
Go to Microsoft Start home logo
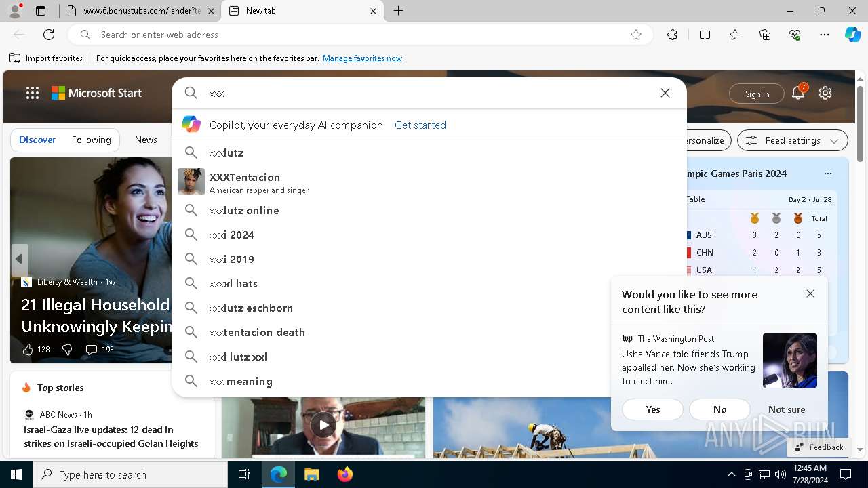(x=97, y=93)
